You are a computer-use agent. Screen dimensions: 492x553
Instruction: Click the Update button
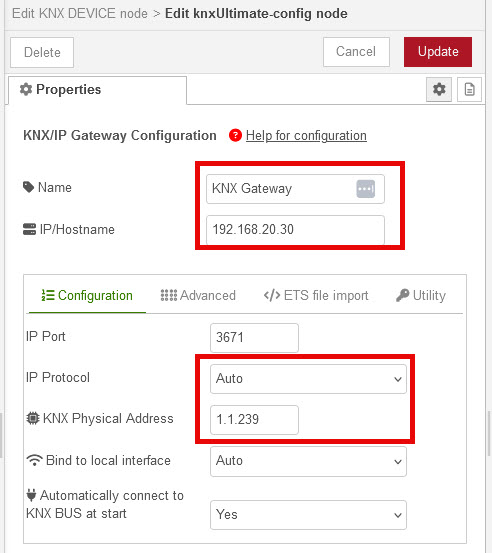point(438,52)
